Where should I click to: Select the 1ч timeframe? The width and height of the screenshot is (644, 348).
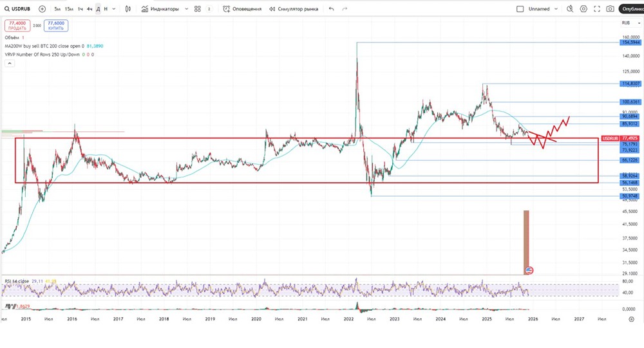tap(80, 8)
